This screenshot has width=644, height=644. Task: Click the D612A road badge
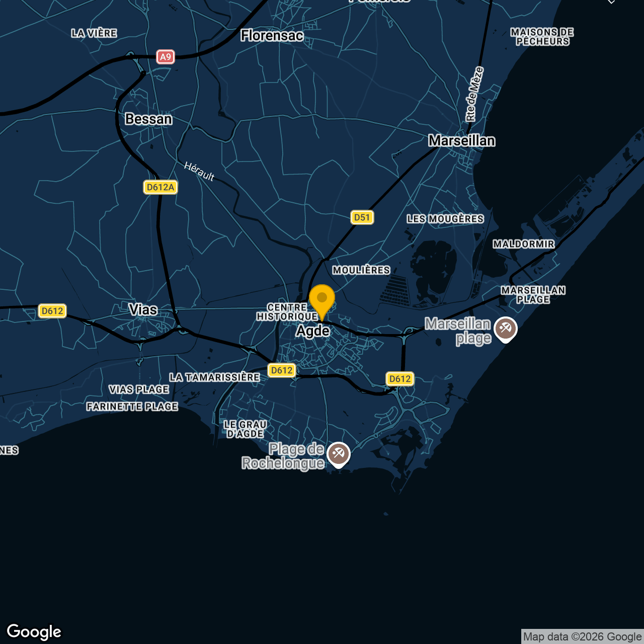point(159,187)
